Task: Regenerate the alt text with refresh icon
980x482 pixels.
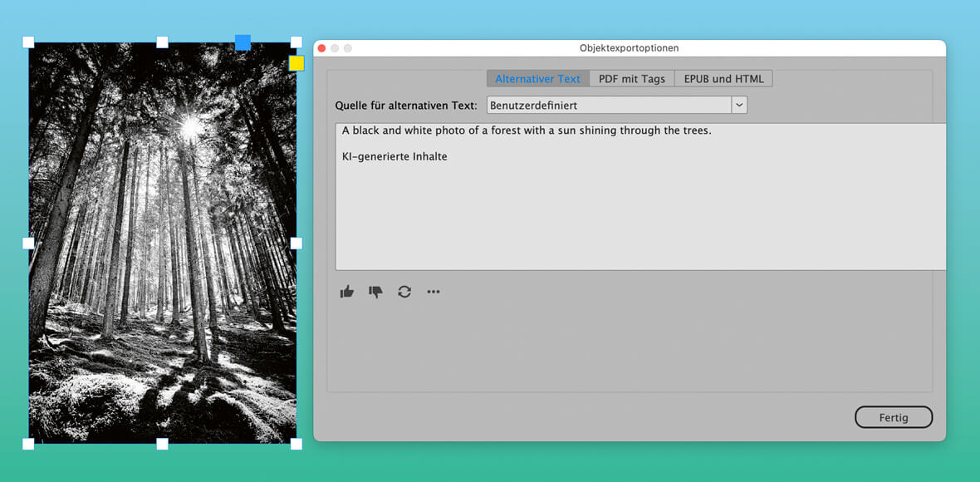Action: click(x=404, y=291)
